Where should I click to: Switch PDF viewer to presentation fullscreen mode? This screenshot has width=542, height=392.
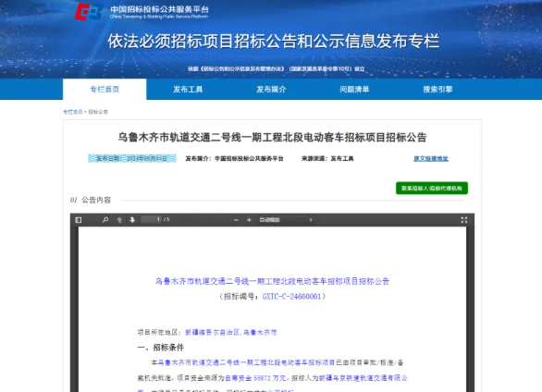coord(464,220)
